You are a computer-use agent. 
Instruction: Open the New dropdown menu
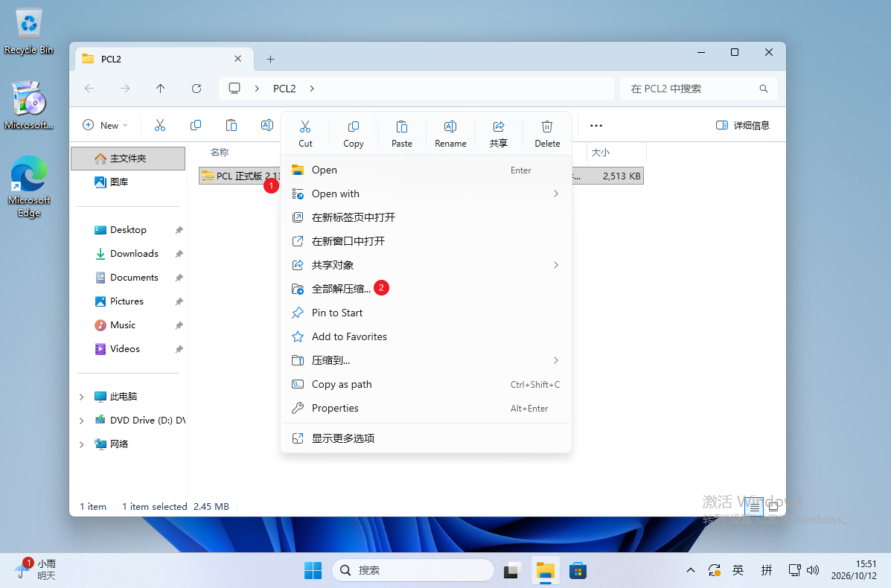pos(105,126)
